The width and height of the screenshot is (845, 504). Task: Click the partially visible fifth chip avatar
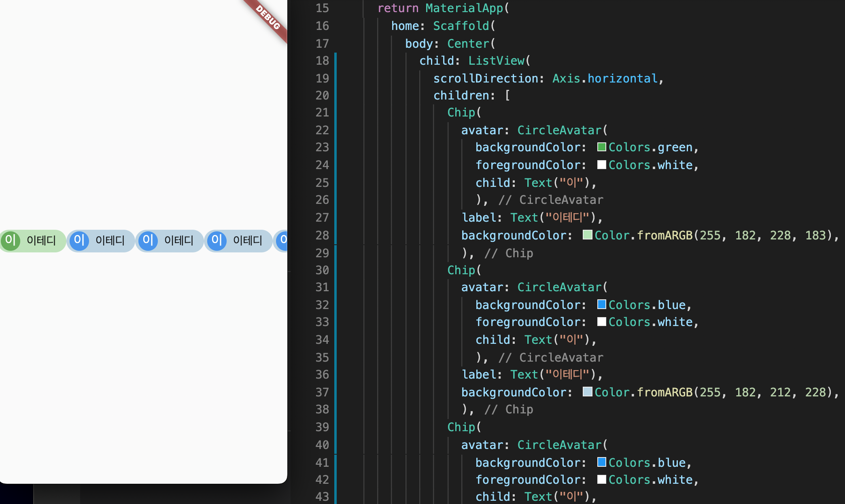point(282,241)
